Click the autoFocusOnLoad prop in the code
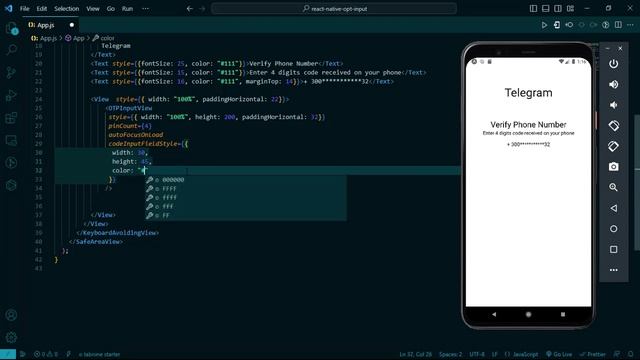The width and height of the screenshot is (640, 360). (136, 135)
